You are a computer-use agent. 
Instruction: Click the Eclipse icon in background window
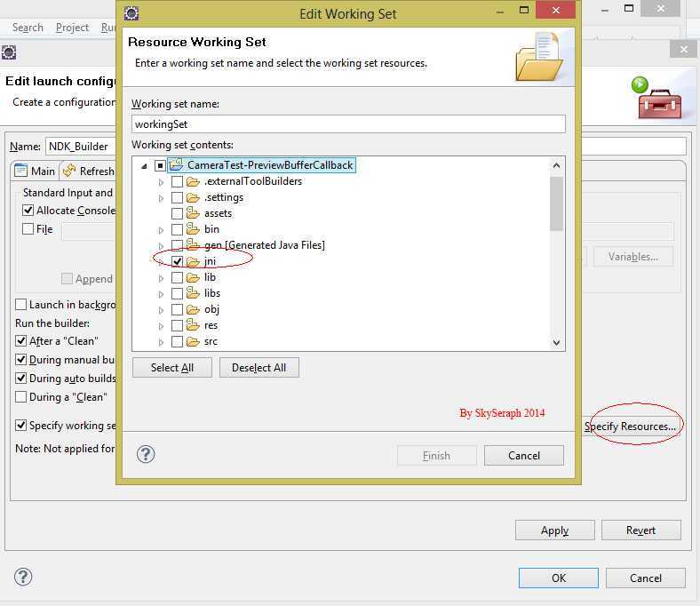pyautogui.click(x=9, y=52)
